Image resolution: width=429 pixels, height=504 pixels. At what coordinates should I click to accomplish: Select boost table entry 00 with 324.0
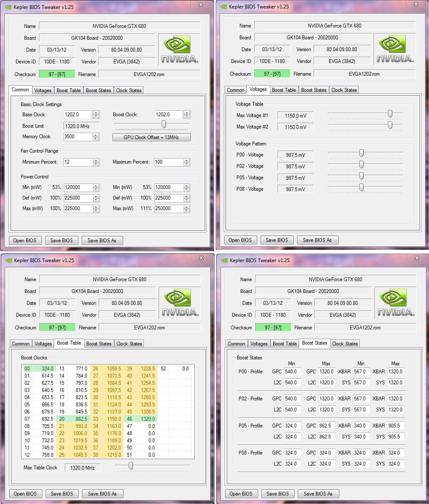tap(39, 369)
